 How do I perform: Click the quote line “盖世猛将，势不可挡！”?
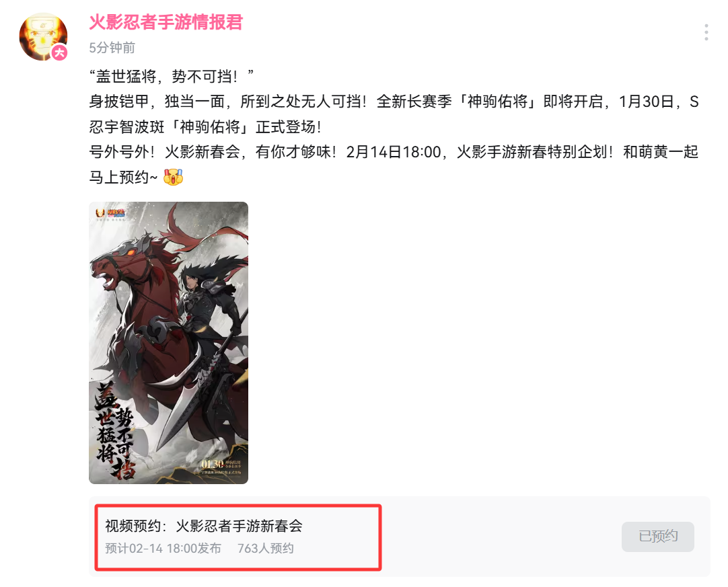click(172, 76)
